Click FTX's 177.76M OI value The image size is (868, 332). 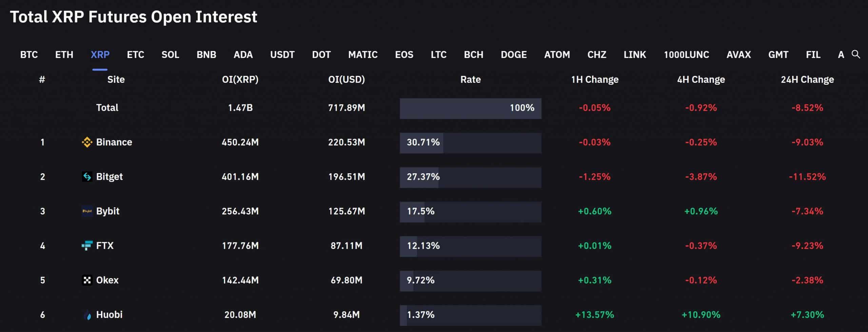click(240, 246)
